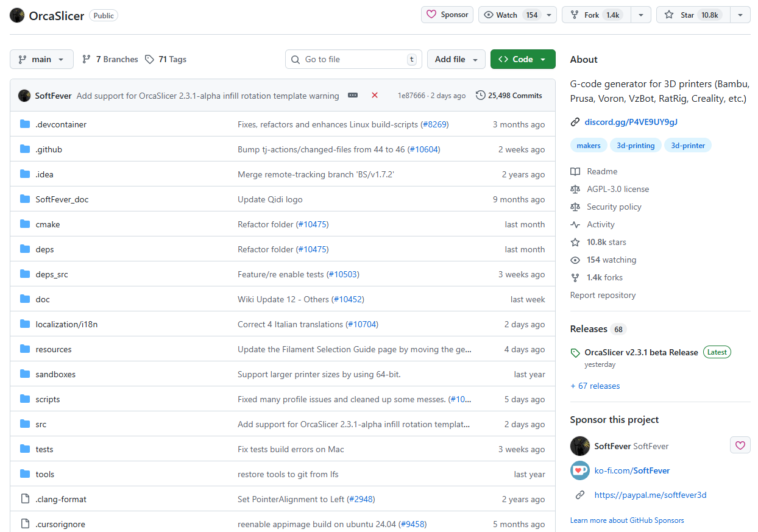Click the heart sponsor button beside SoftFever
This screenshot has width=758, height=532.
(740, 445)
